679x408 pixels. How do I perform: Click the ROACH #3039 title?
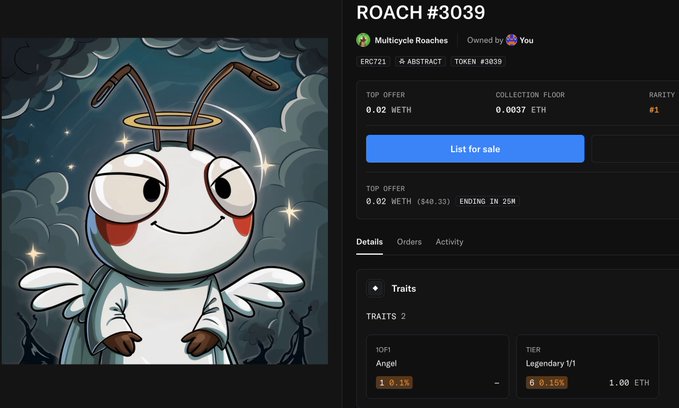[x=420, y=12]
